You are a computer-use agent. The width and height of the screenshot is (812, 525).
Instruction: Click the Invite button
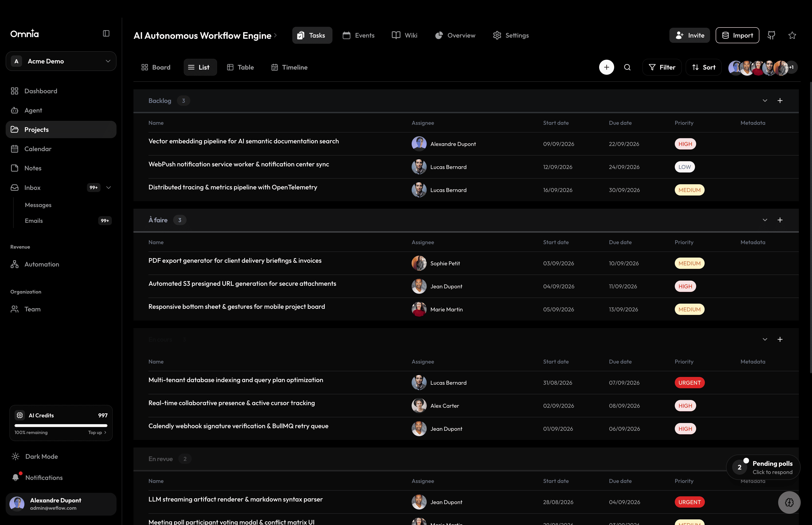coord(689,35)
